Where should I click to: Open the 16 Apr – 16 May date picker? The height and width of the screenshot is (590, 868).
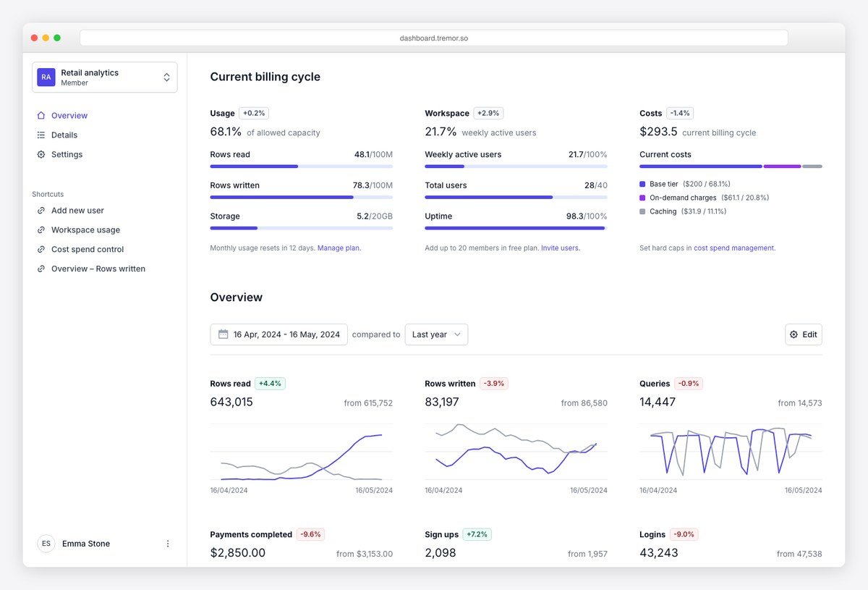click(278, 334)
